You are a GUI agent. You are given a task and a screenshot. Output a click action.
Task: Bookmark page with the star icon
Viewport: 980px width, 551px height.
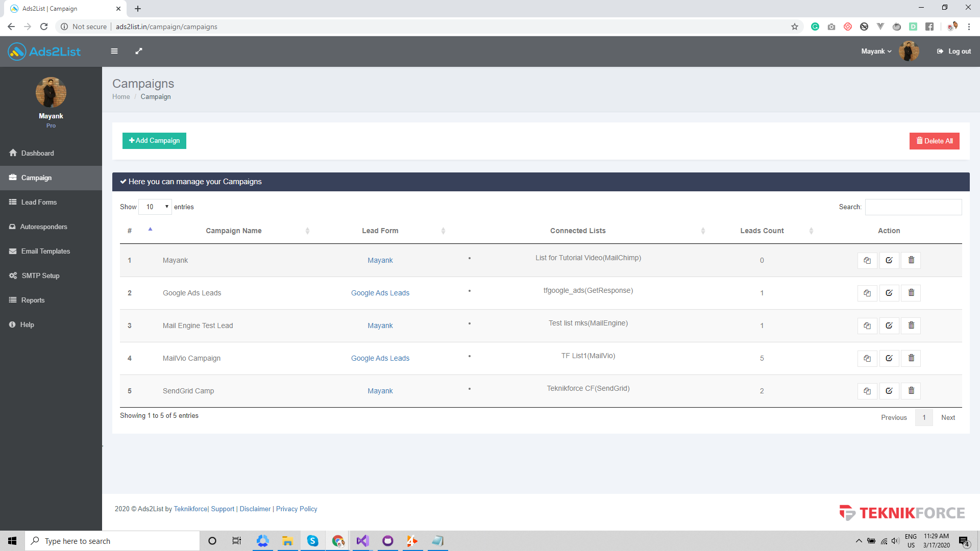click(x=794, y=27)
